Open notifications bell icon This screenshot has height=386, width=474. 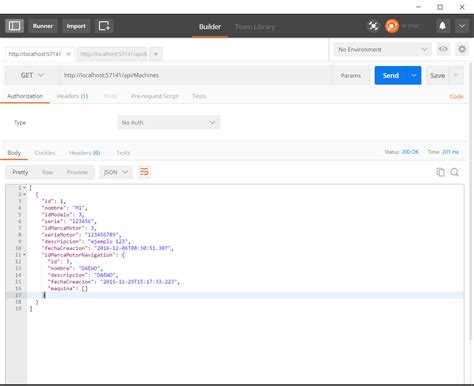tap(442, 26)
